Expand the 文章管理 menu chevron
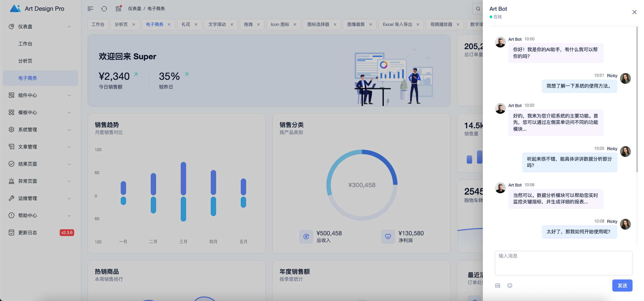This screenshot has width=644, height=301. pyautogui.click(x=69, y=147)
